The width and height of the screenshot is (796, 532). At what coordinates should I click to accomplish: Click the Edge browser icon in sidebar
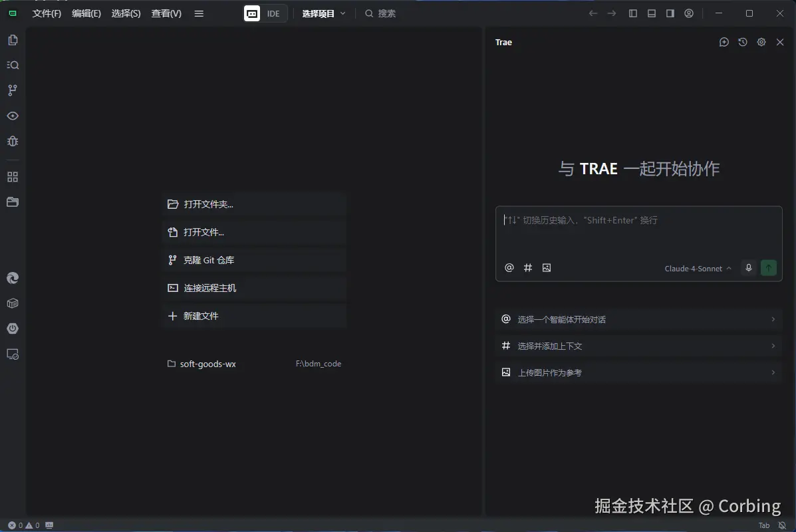point(13,278)
